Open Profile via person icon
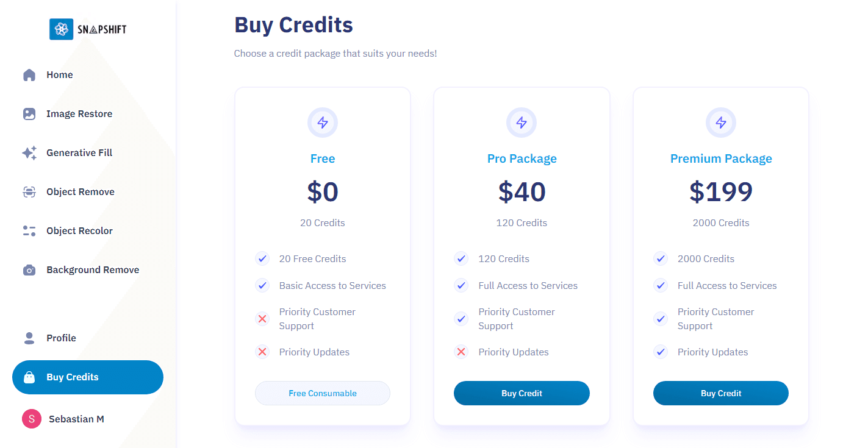Image resolution: width=868 pixels, height=448 pixels. pos(29,338)
